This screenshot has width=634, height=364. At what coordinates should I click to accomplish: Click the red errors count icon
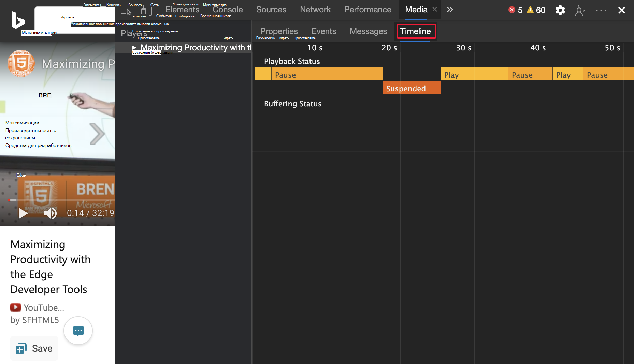point(512,10)
